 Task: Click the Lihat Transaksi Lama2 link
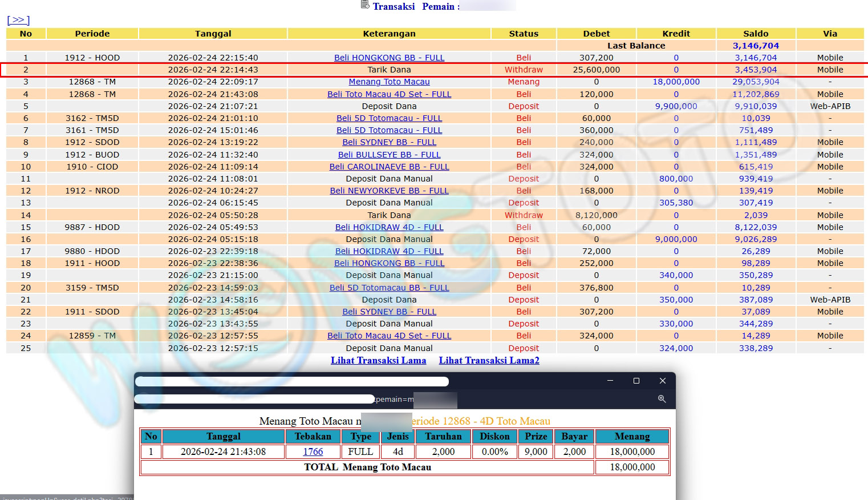pos(489,360)
